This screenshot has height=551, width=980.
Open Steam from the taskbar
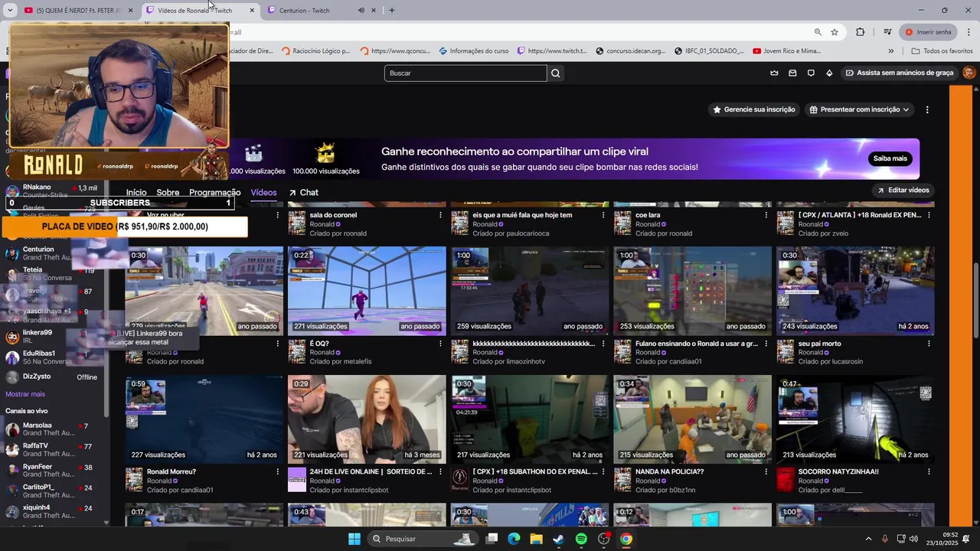coord(559,539)
